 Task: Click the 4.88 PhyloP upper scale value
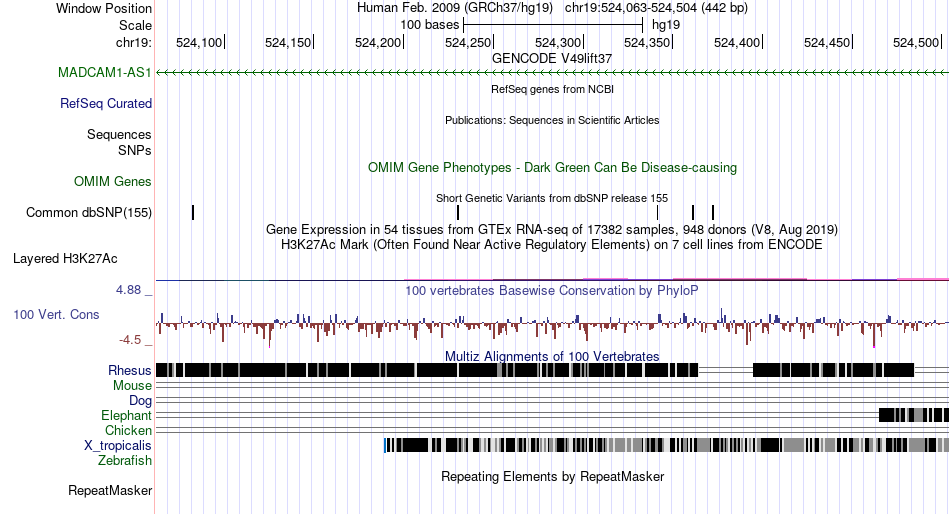pyautogui.click(x=128, y=290)
